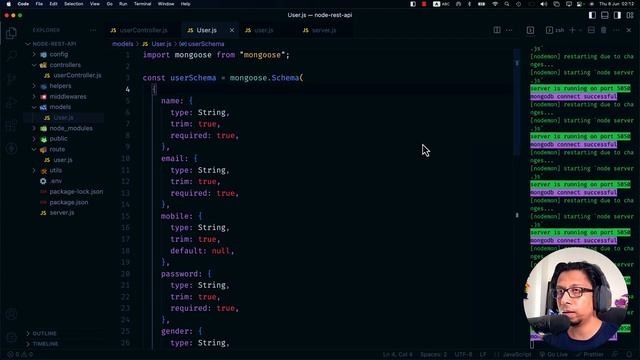The image size is (640, 360).
Task: Click the errors and warnings status indicator
Action: tap(20, 355)
